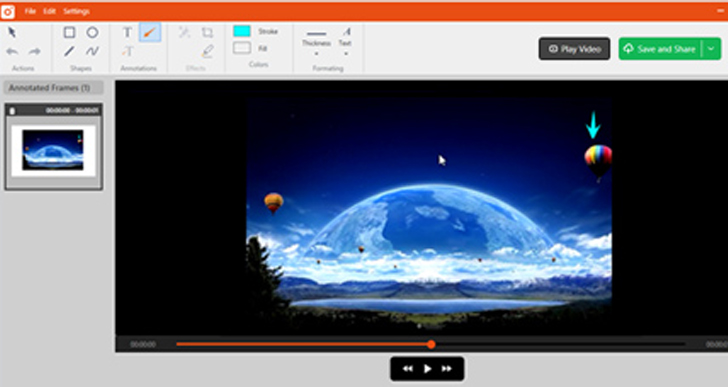728x387 pixels.
Task: Open the Fill color swatch
Action: point(242,48)
